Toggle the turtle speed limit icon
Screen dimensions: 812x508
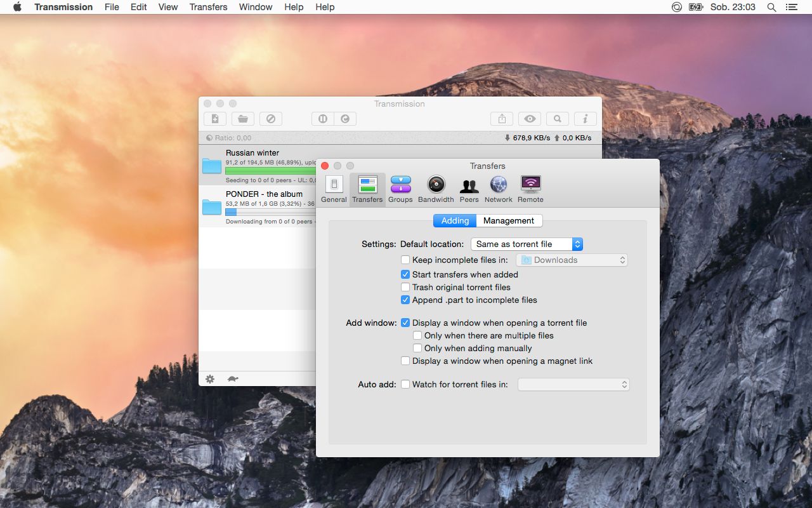coord(233,379)
